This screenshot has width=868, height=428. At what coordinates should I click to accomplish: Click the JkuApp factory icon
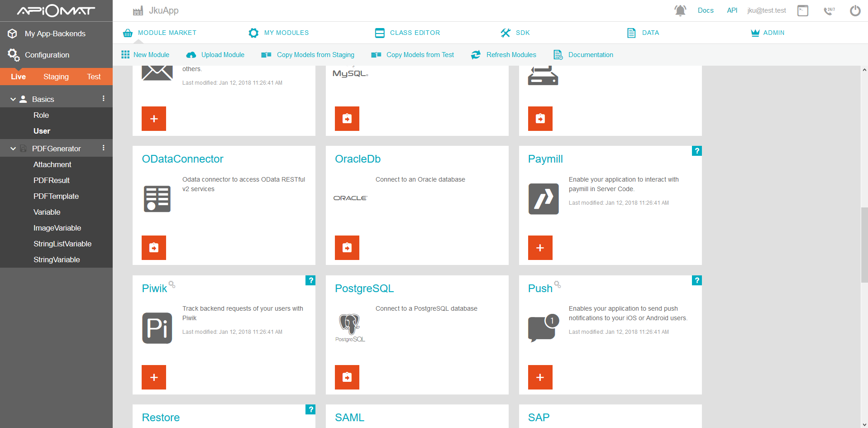[x=138, y=11]
